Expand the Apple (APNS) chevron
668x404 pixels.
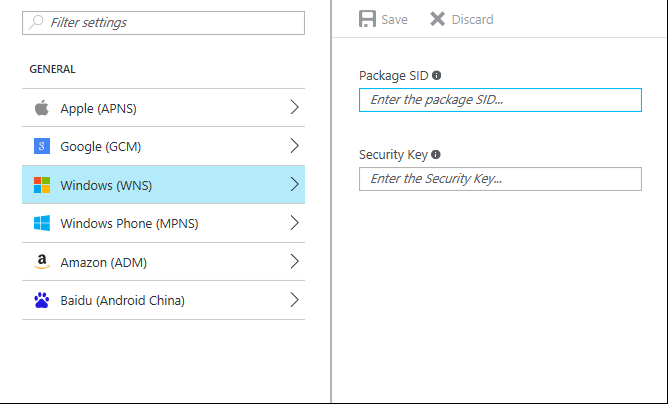(294, 107)
